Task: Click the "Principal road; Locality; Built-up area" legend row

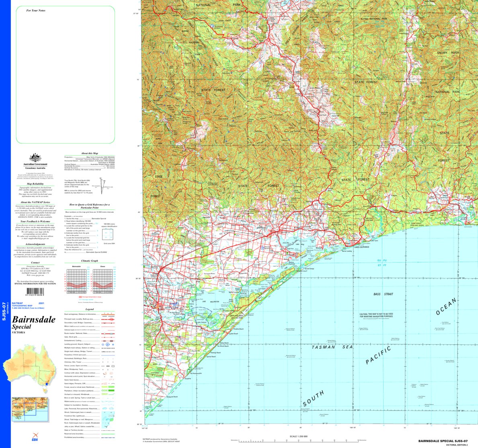Action: 90,319
